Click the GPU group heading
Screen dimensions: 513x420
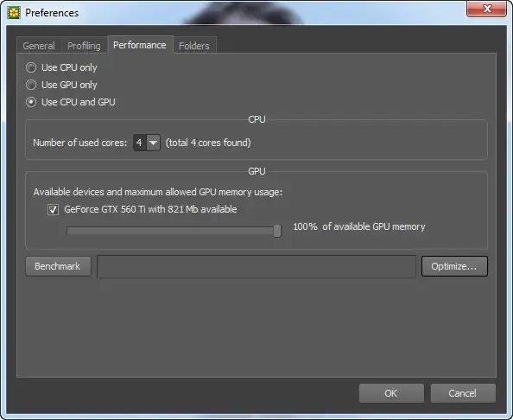(256, 171)
